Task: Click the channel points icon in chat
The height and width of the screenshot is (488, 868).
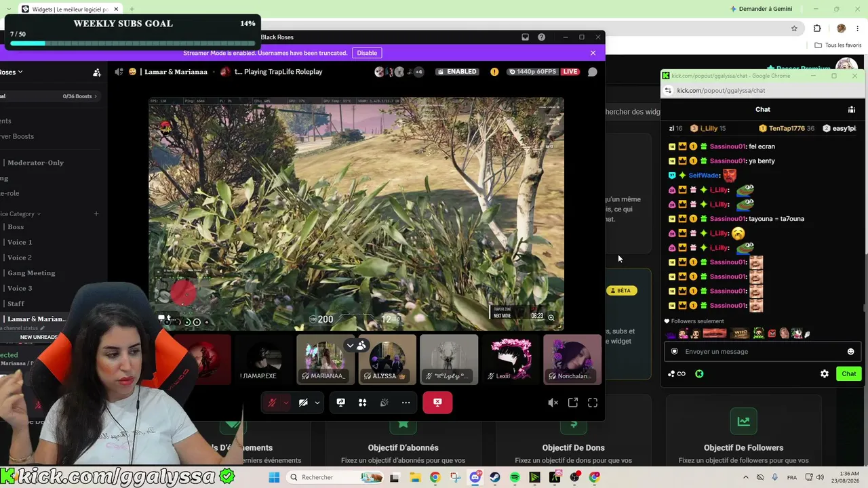Action: (x=676, y=373)
